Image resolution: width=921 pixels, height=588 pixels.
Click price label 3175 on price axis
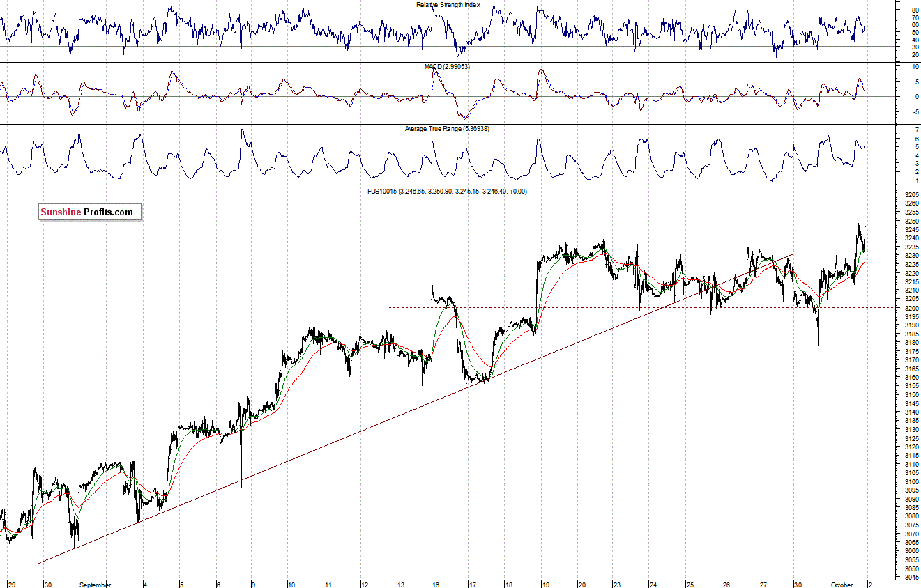pos(911,351)
